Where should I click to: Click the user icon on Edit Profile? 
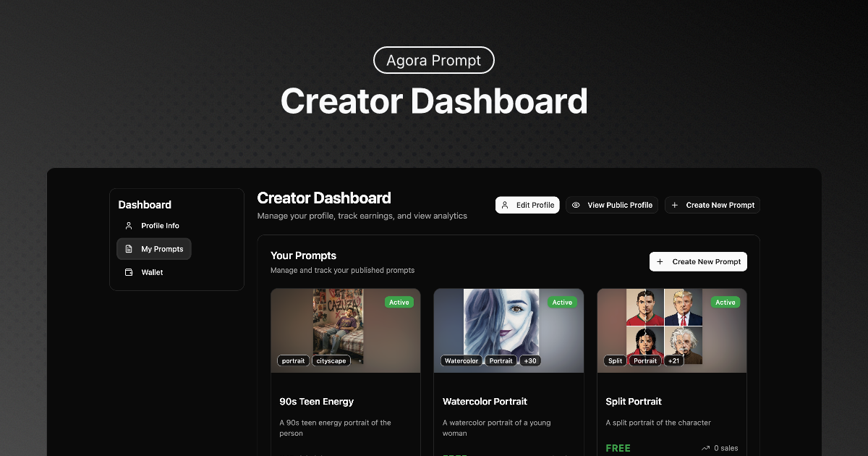[505, 205]
